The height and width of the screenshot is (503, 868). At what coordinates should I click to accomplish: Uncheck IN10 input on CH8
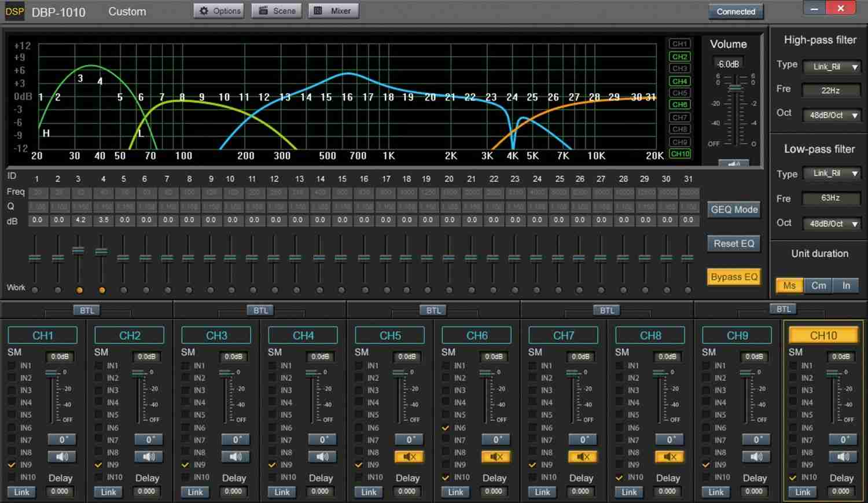[x=619, y=477]
